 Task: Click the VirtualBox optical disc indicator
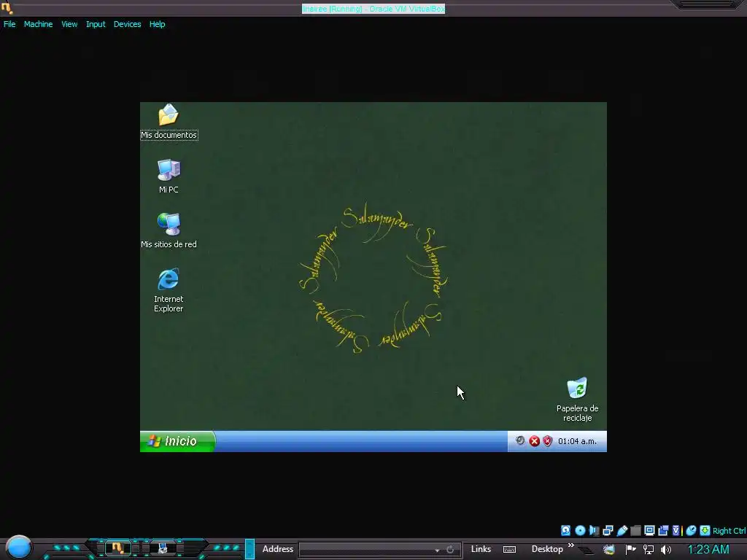580,531
